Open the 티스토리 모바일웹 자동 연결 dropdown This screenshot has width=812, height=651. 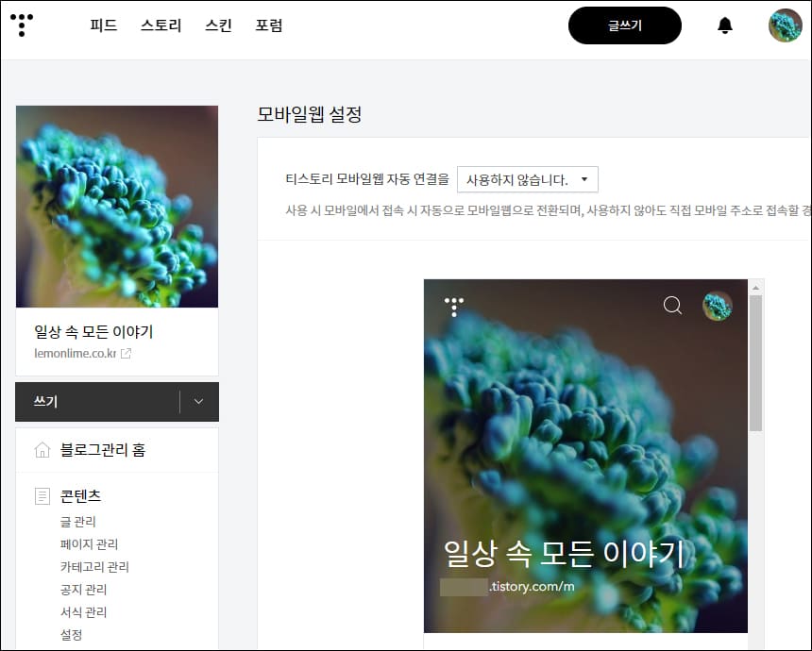pyautogui.click(x=527, y=179)
